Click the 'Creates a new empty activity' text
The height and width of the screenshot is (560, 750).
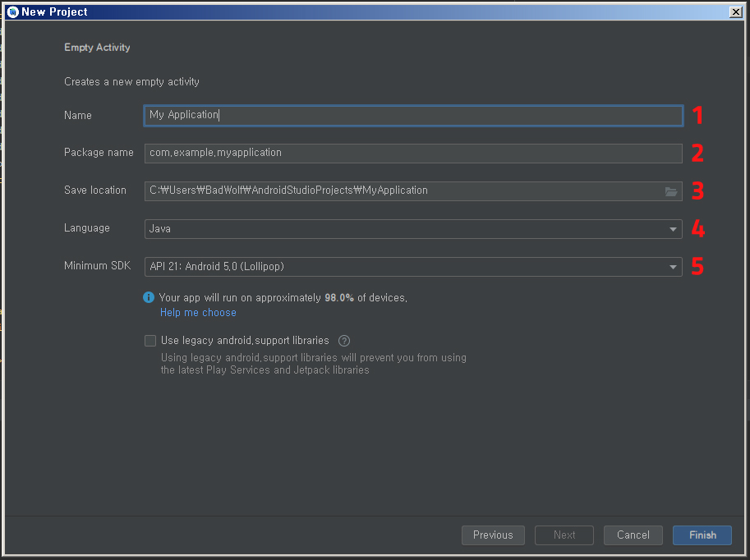coord(131,82)
